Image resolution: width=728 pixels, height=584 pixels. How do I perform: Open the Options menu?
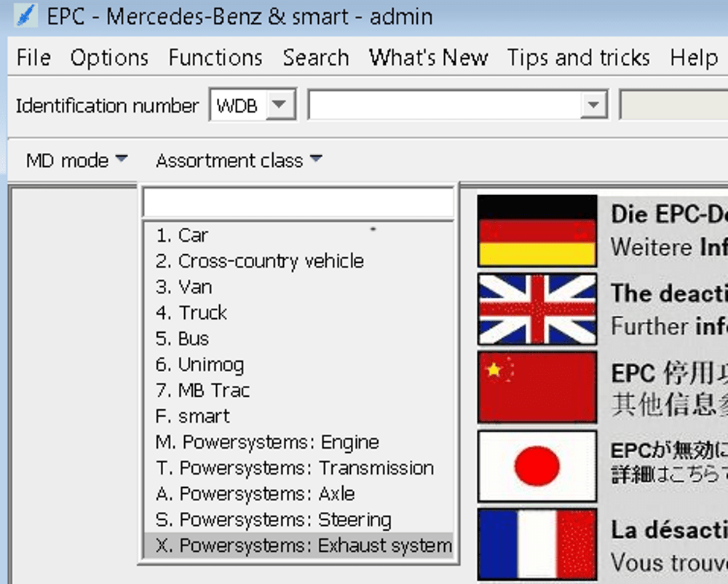[110, 58]
